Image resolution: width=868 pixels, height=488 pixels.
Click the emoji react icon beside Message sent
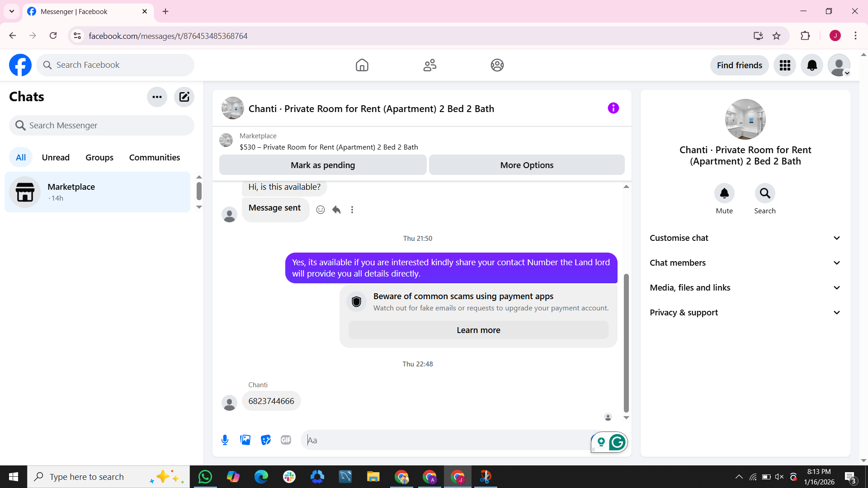tap(321, 210)
